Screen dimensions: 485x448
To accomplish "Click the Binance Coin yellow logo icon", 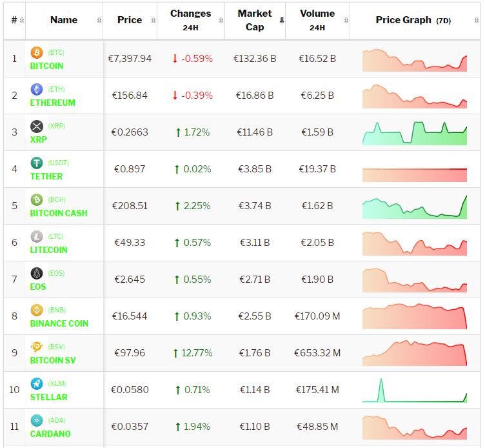I will click(37, 310).
